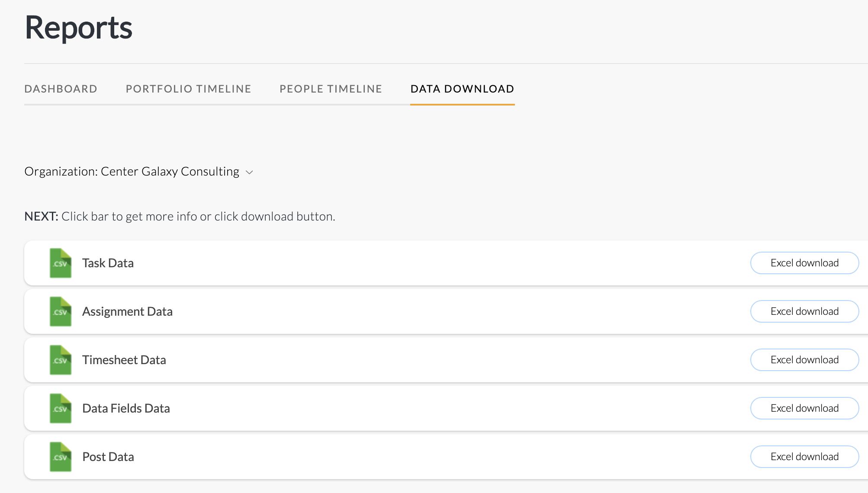Viewport: 868px width, 493px height.
Task: Download Data Fields Data as Excel
Action: (x=804, y=408)
